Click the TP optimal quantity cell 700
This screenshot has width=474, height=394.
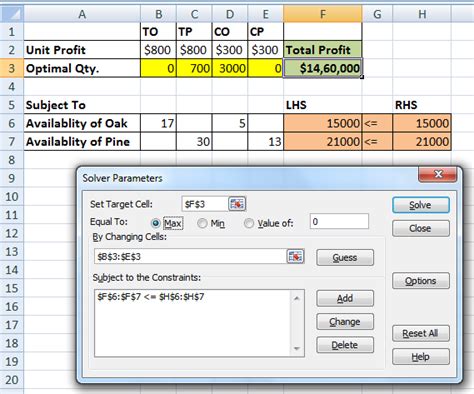tap(194, 68)
